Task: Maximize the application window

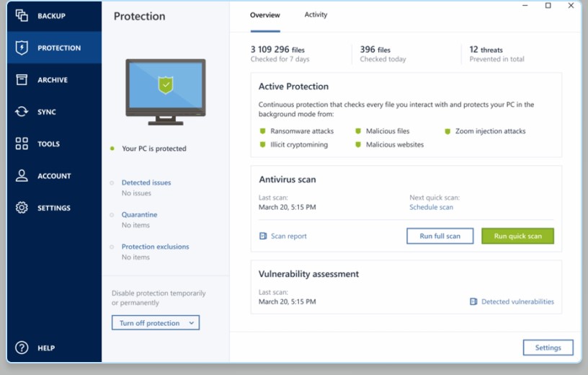Action: [548, 5]
